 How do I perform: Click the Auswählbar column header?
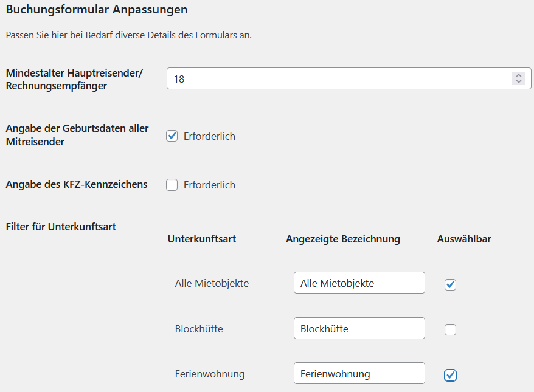tap(464, 239)
